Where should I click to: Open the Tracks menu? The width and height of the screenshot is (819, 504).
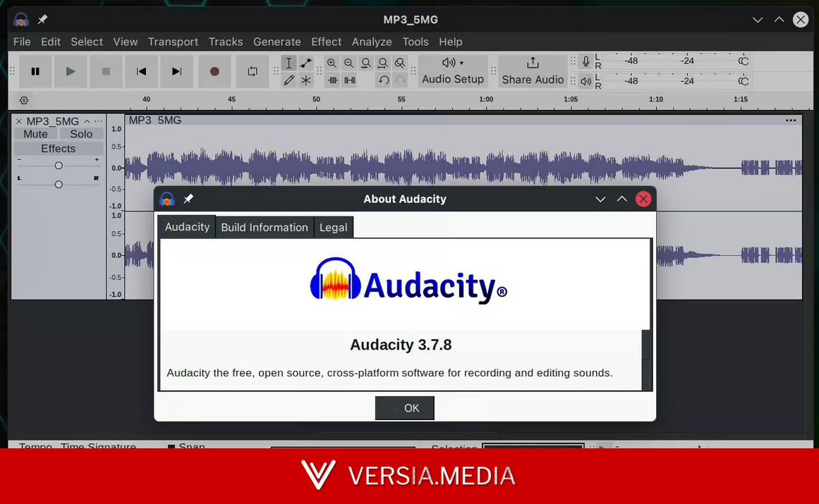(x=226, y=42)
